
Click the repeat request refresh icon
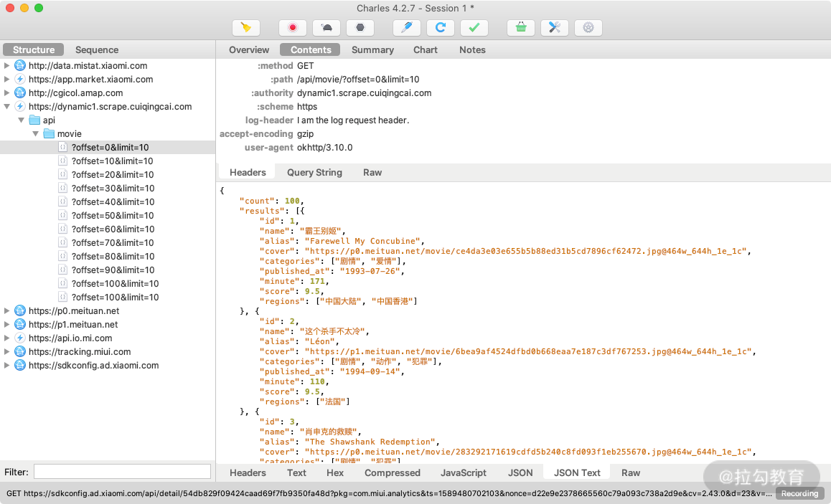pos(441,28)
